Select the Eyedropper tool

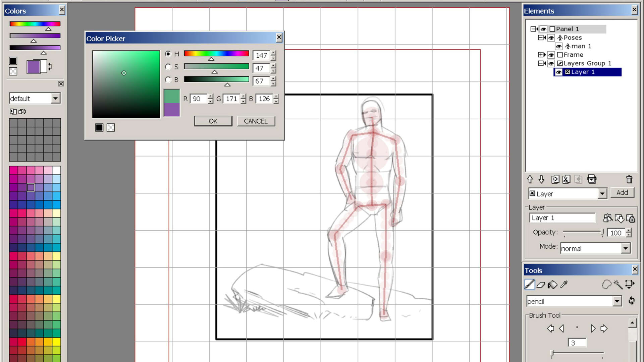[564, 285]
